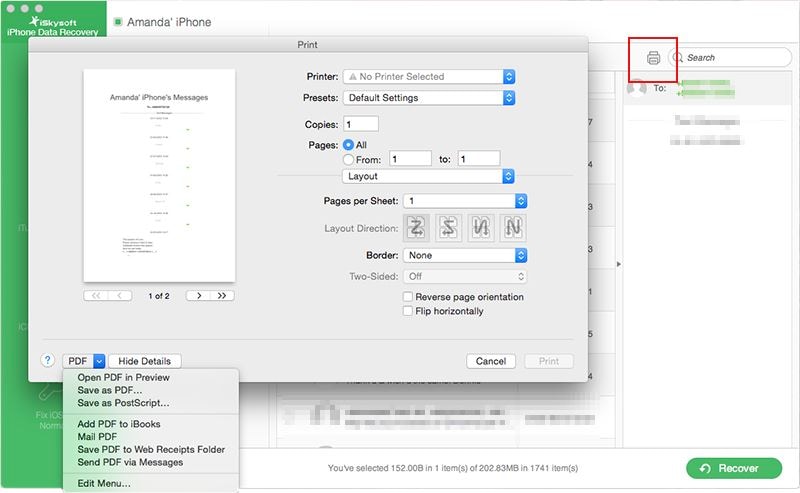Viewport: 800px width, 493px height.
Task: Click the print preview page thumbnail
Action: tap(159, 176)
